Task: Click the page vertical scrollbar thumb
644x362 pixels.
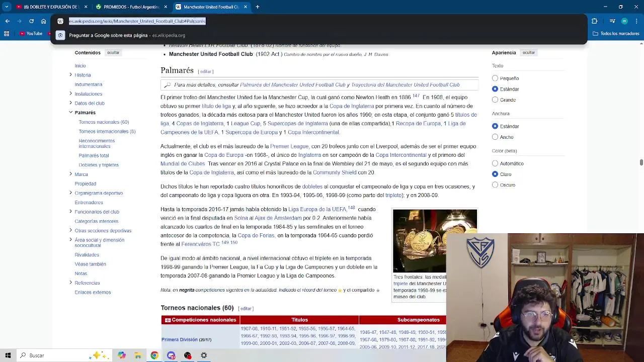Action: 641,162
